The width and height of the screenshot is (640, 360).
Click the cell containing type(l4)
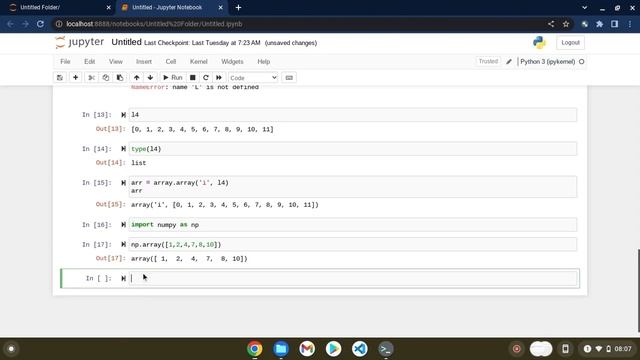point(353,149)
